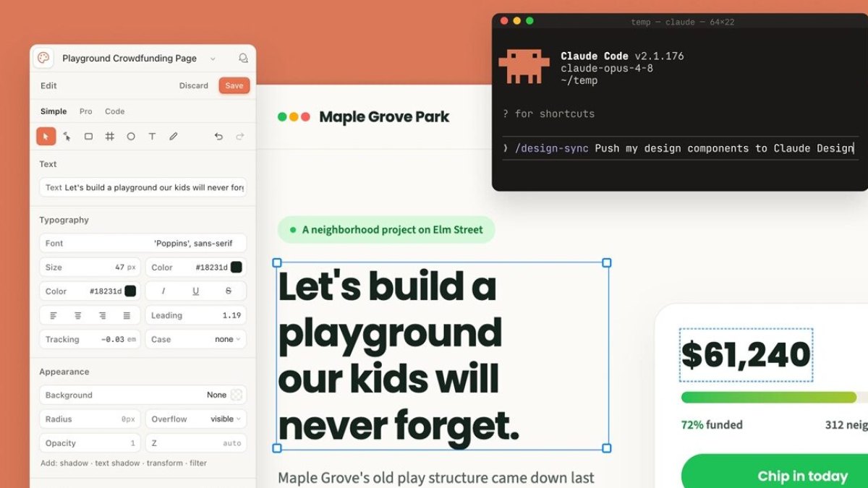Screen dimensions: 868x488
Task: Select the multi-select sparkle cursor tool
Action: [x=67, y=136]
